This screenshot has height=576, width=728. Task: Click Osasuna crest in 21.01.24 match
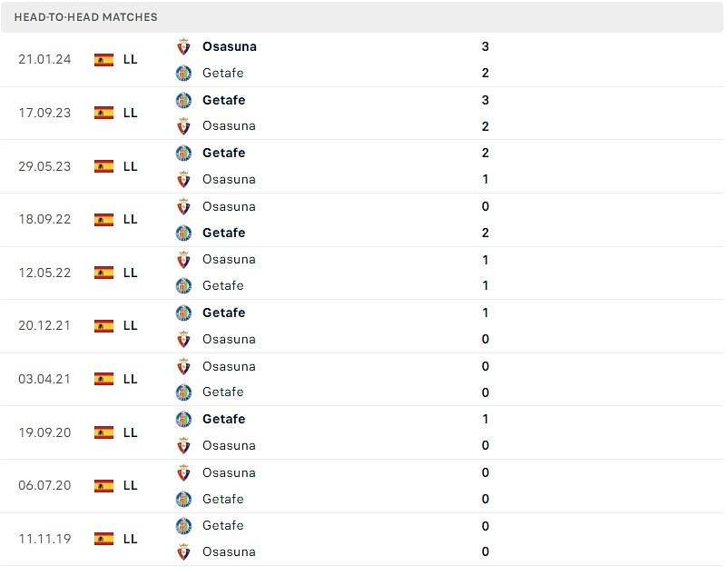183,46
